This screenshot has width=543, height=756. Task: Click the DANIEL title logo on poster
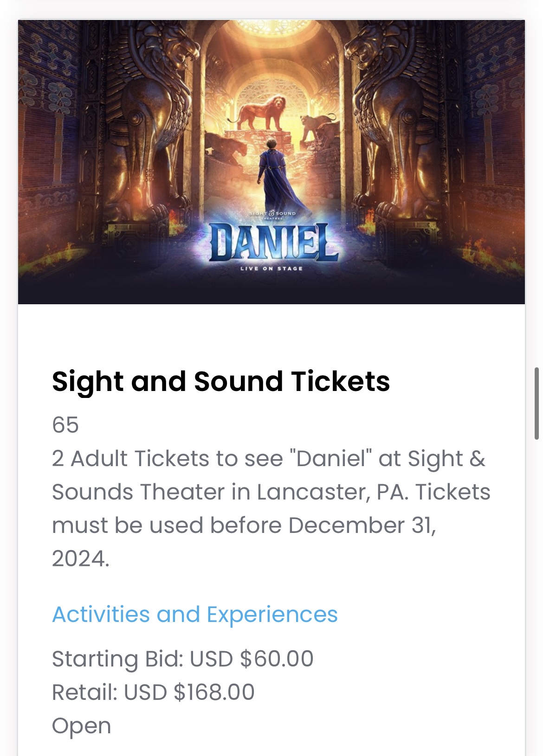tap(272, 242)
